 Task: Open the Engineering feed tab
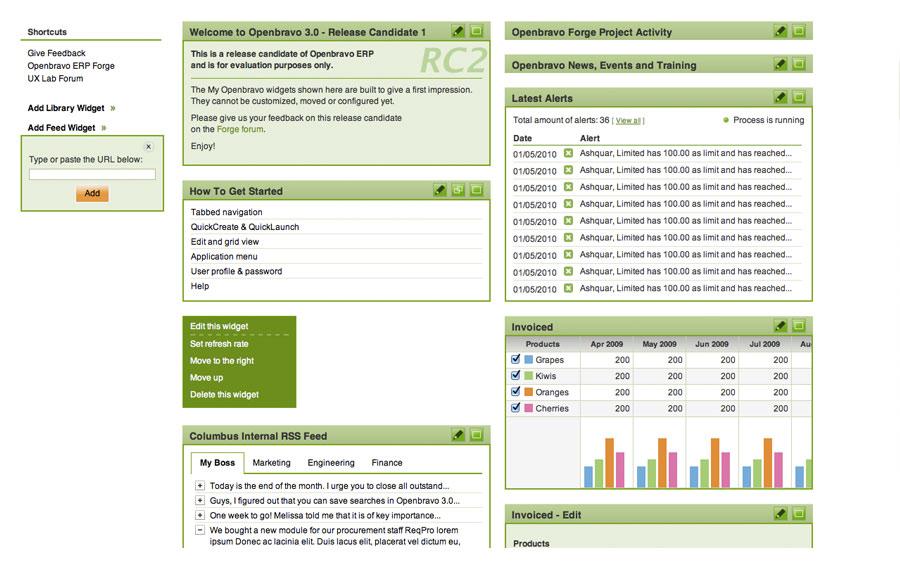click(x=331, y=463)
